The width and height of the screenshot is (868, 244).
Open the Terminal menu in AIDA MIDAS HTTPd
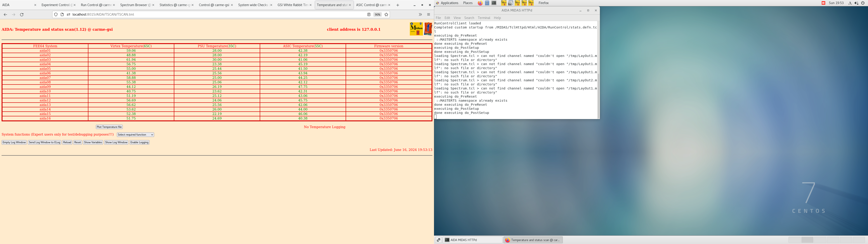pyautogui.click(x=484, y=18)
